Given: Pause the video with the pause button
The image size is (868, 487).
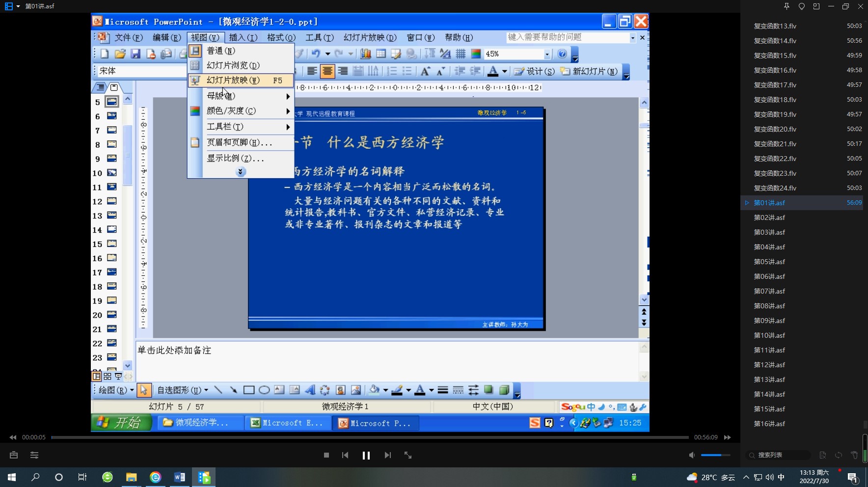Looking at the screenshot, I should pos(366,456).
